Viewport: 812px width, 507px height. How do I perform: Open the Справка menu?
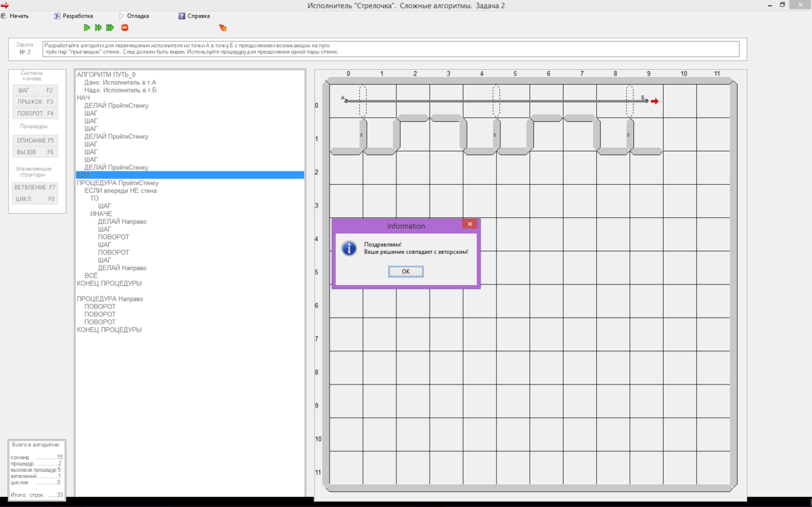(198, 16)
